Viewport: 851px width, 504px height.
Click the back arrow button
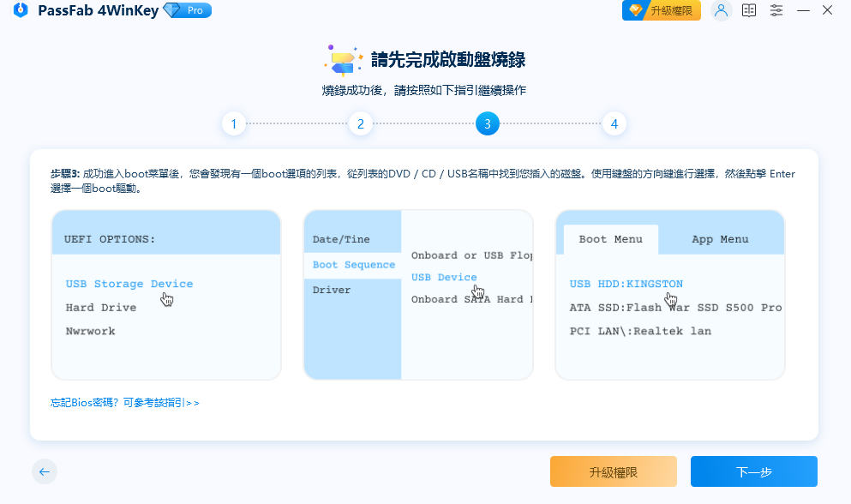[45, 471]
